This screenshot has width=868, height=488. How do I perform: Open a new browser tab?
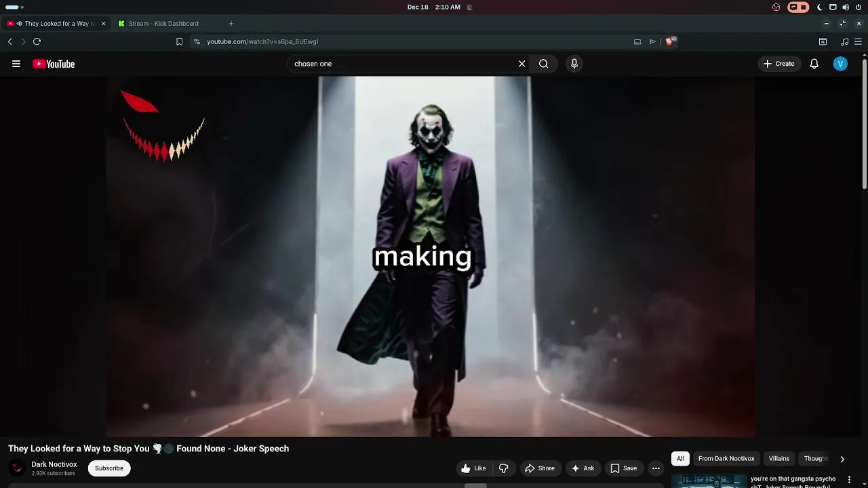tap(231, 24)
